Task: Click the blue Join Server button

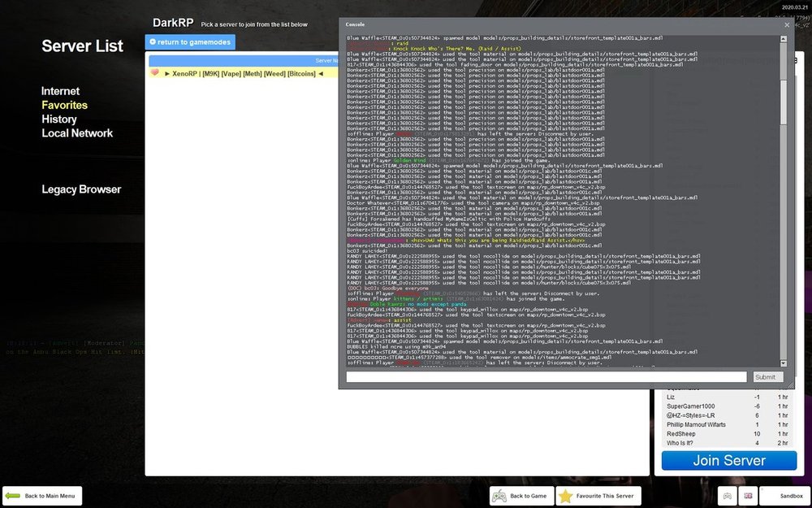Action: pos(728,461)
